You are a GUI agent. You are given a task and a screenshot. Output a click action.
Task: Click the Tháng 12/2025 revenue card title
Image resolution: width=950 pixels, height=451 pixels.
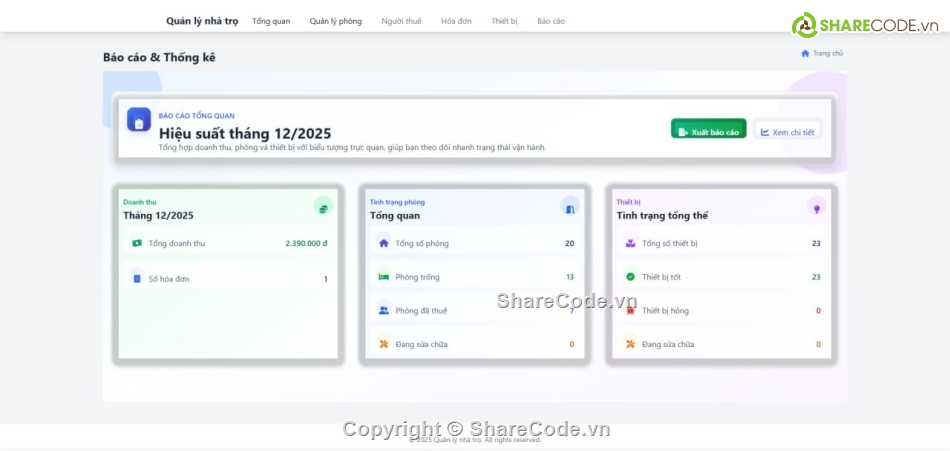158,215
